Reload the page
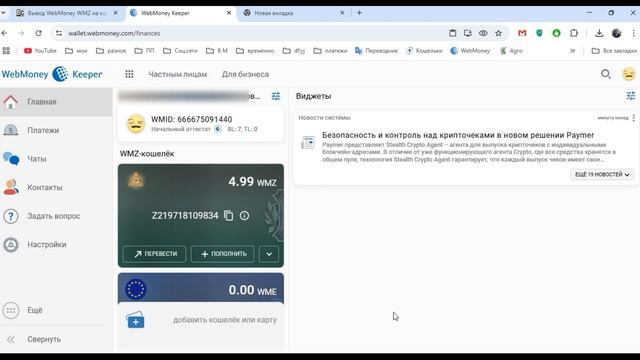 [38, 33]
